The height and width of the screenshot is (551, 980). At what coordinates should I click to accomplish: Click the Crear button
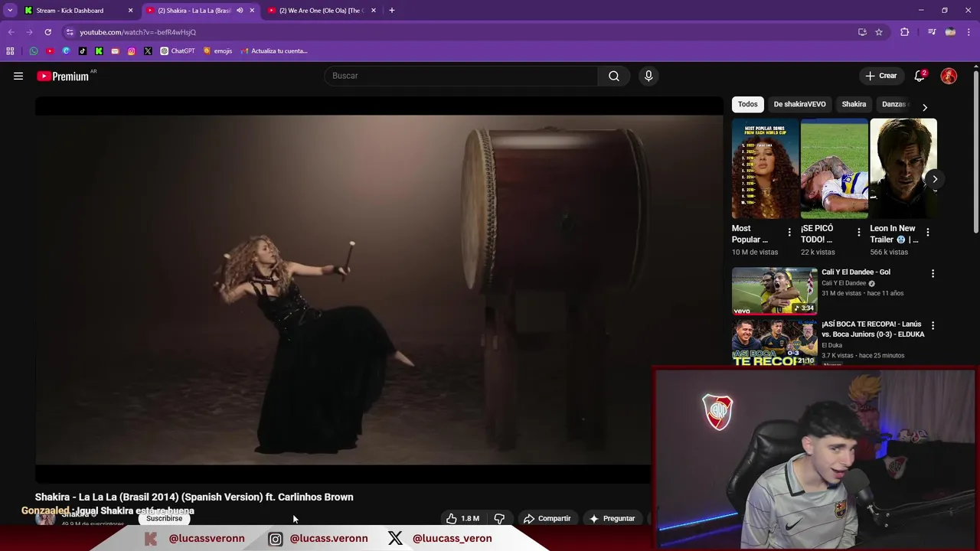pyautogui.click(x=881, y=76)
